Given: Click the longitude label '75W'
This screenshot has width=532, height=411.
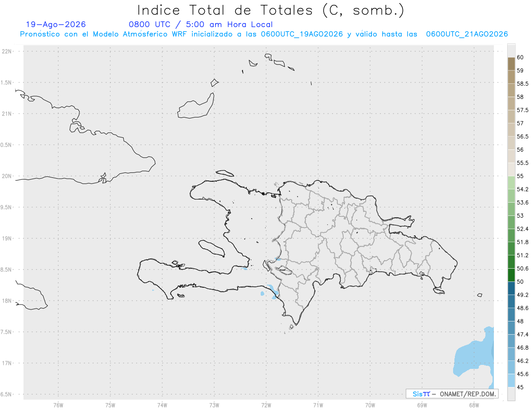Looking at the screenshot, I should click(110, 405).
